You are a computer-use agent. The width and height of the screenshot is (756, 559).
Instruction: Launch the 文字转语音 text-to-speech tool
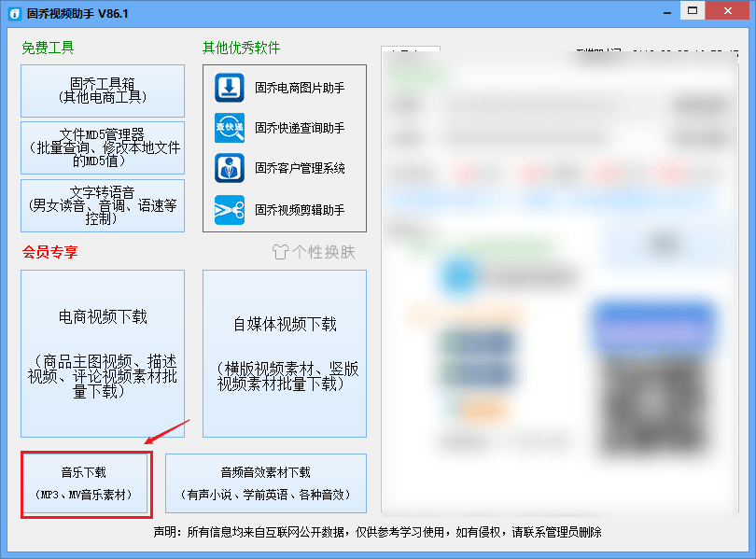pyautogui.click(x=101, y=205)
